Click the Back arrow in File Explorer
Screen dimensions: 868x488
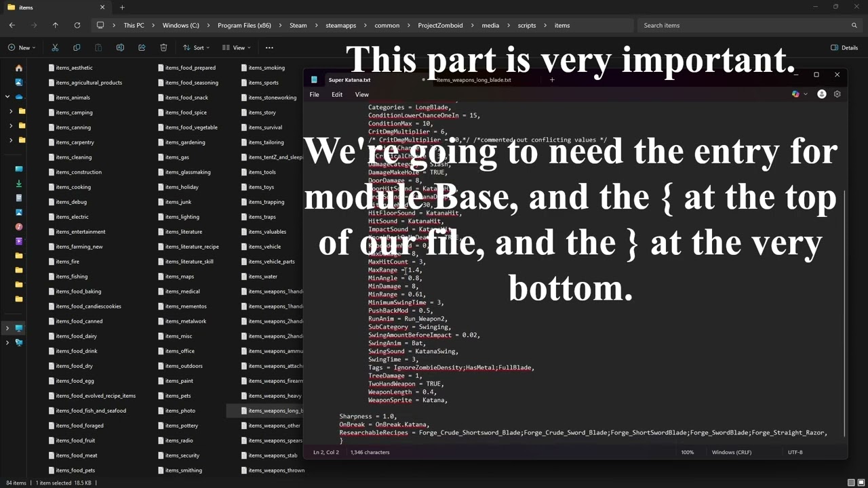12,25
